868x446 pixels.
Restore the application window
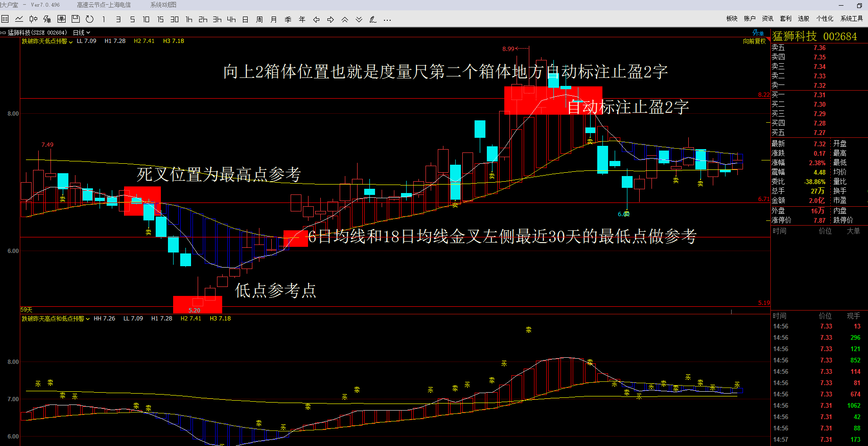pos(859,5)
